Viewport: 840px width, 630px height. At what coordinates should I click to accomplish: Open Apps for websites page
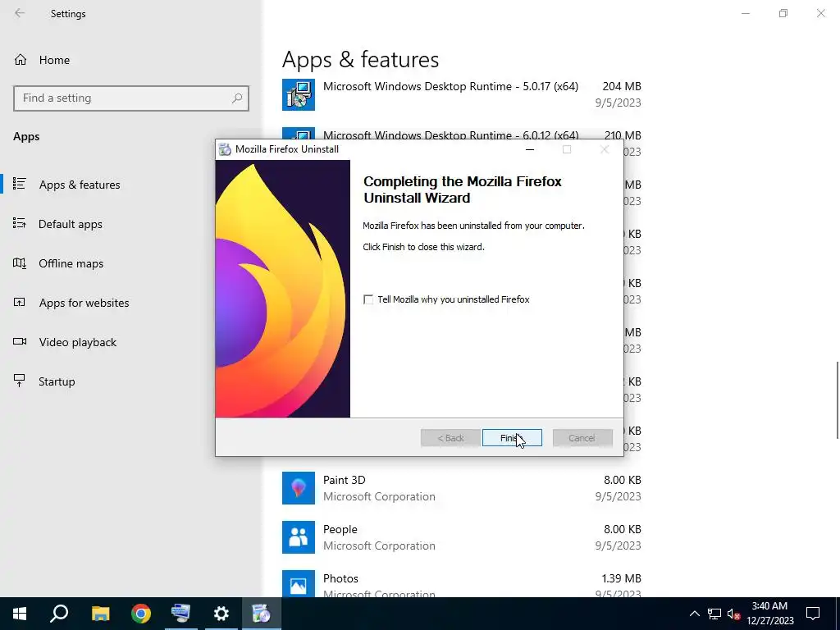[84, 303]
